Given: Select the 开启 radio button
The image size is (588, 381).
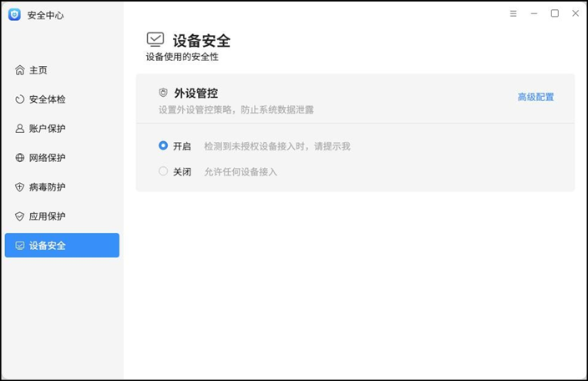Looking at the screenshot, I should 163,145.
